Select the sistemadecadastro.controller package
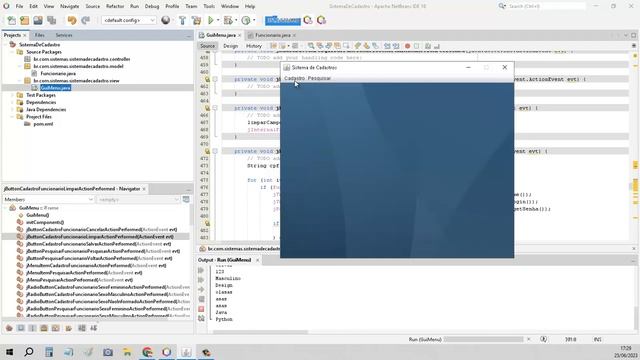640x360 pixels. 82,59
